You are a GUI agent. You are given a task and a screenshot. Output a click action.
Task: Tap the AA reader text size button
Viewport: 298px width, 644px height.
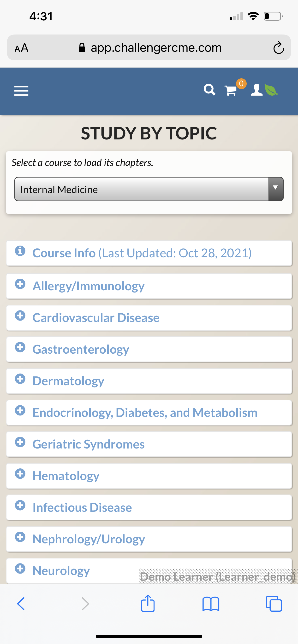22,48
